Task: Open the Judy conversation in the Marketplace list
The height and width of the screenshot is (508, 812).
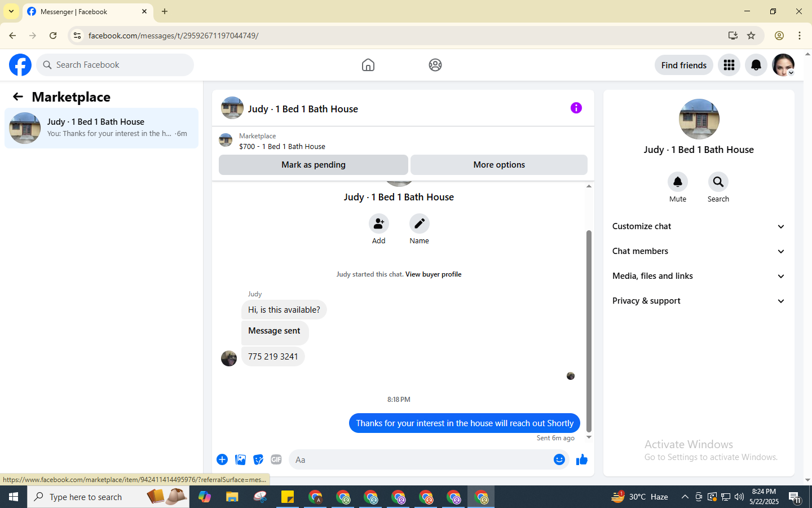Action: coord(101,128)
